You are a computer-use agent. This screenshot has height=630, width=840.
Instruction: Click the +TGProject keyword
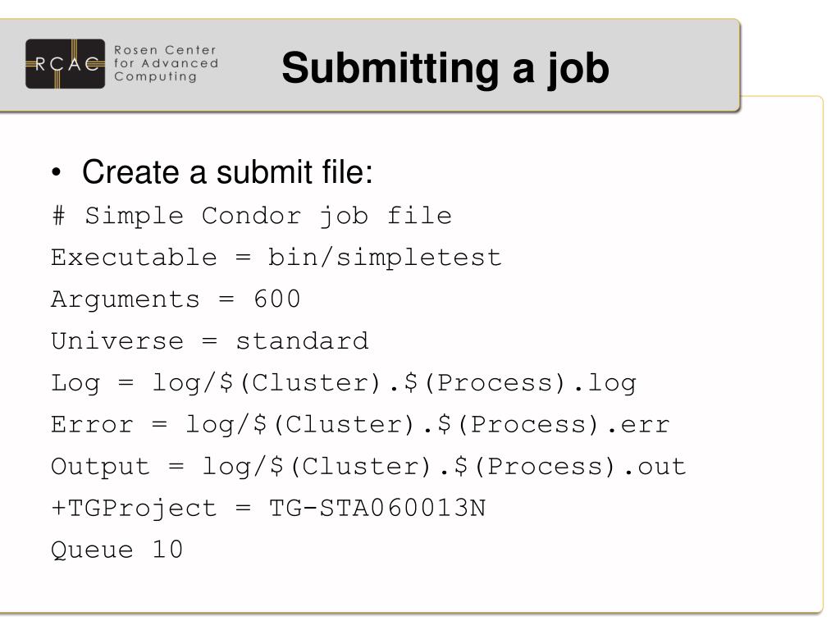point(134,509)
